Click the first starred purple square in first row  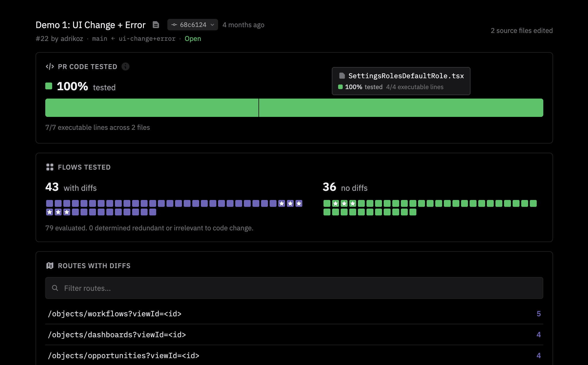pos(282,203)
